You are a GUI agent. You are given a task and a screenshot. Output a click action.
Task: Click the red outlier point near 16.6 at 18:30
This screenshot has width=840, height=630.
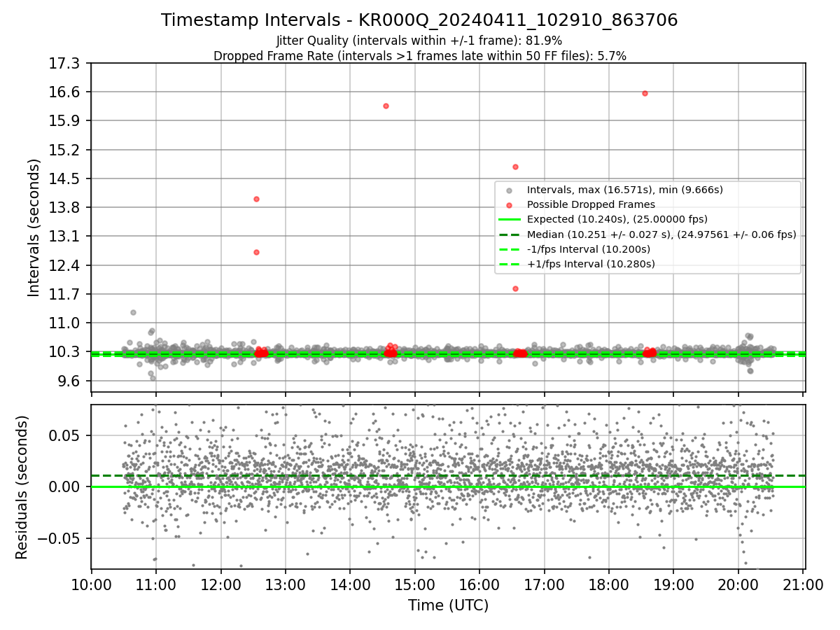(x=645, y=93)
